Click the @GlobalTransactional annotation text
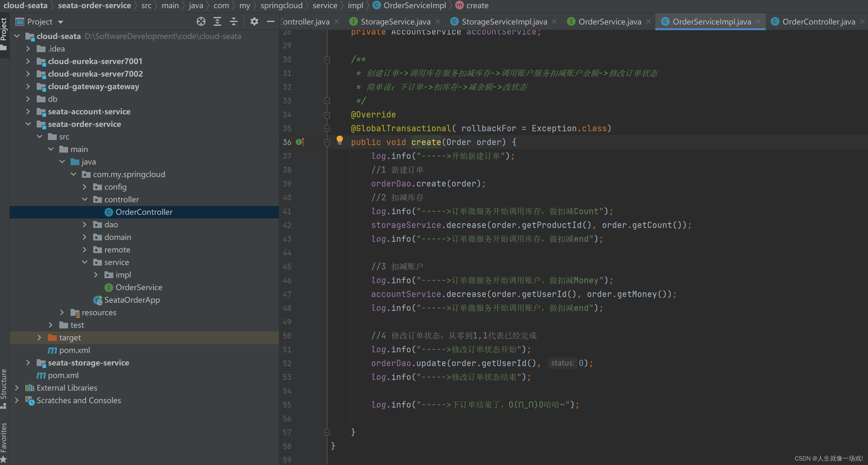The height and width of the screenshot is (465, 868). (x=401, y=128)
